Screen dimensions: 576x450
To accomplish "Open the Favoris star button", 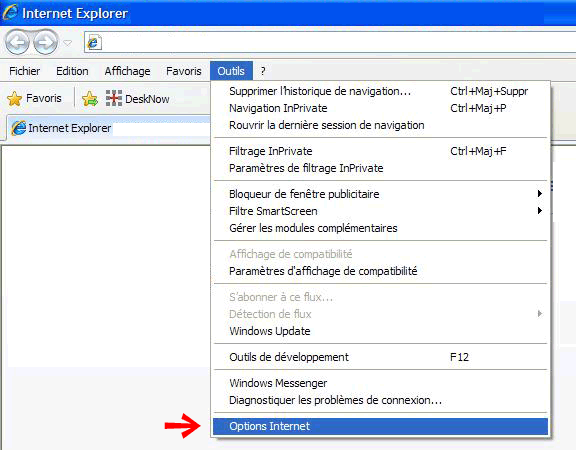I will [34, 98].
